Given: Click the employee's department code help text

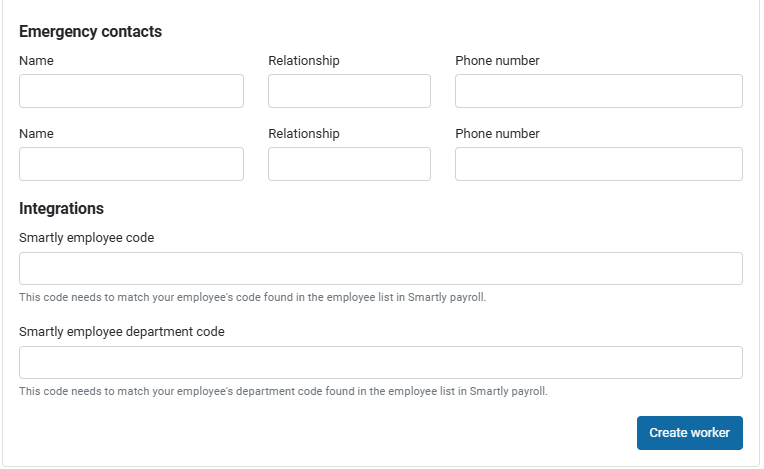Looking at the screenshot, I should tap(283, 391).
